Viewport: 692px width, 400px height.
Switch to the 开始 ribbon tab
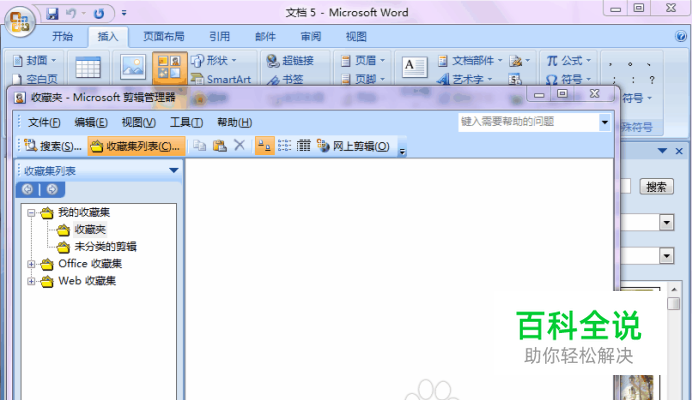click(62, 36)
